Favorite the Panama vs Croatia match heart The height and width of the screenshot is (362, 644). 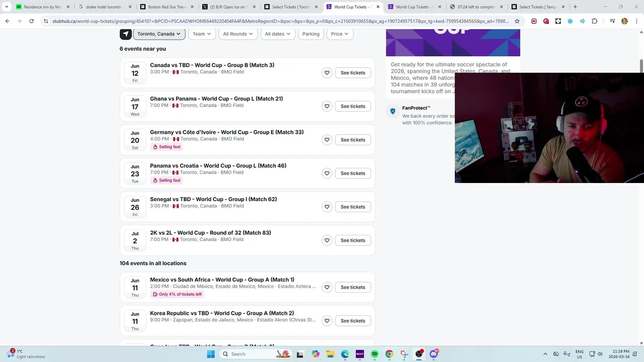point(327,173)
